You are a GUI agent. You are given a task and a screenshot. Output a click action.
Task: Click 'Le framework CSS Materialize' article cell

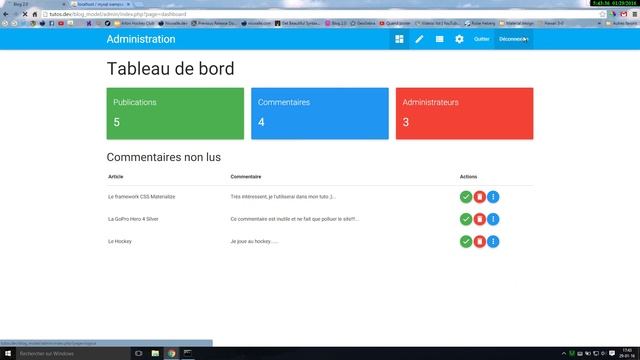[x=142, y=197]
